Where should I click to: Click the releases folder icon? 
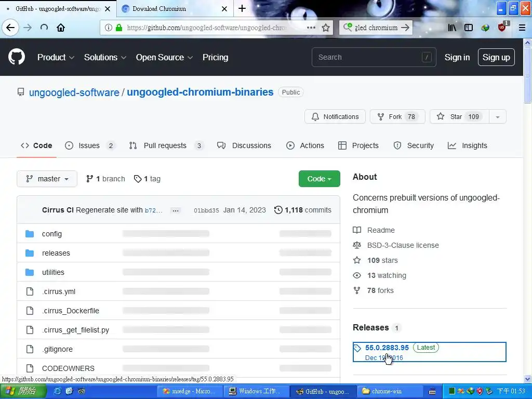coord(30,253)
